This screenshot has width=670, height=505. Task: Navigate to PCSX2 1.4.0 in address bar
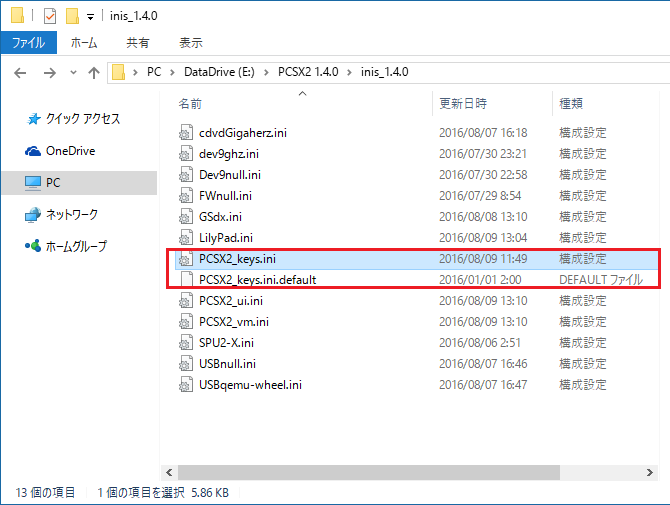[x=308, y=72]
